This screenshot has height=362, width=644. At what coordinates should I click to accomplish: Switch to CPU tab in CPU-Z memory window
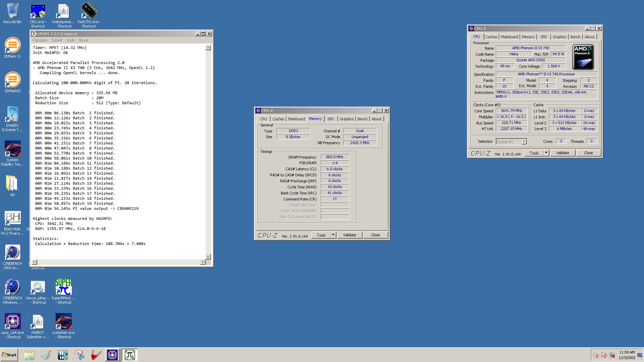[x=264, y=119]
